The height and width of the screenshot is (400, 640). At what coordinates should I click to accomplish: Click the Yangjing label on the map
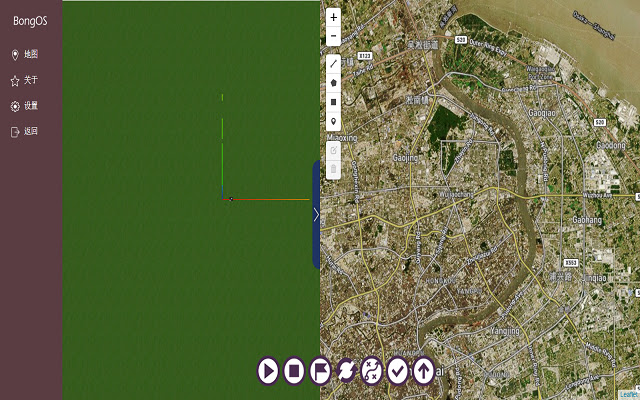point(505,331)
